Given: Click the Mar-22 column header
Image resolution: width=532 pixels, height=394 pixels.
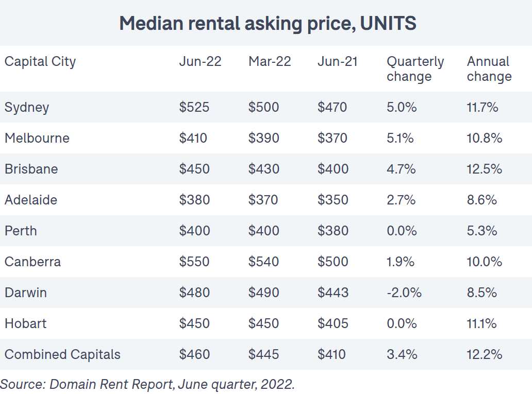Looking at the screenshot, I should click(x=270, y=62).
